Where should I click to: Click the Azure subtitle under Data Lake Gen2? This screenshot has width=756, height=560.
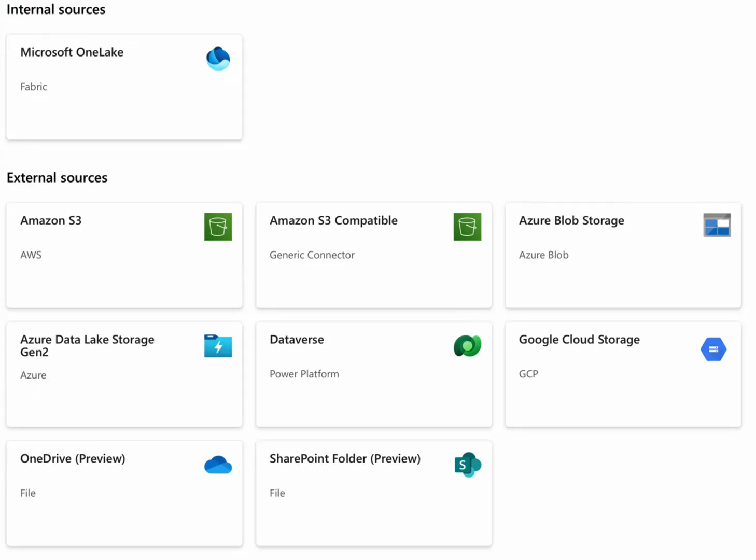pyautogui.click(x=33, y=375)
